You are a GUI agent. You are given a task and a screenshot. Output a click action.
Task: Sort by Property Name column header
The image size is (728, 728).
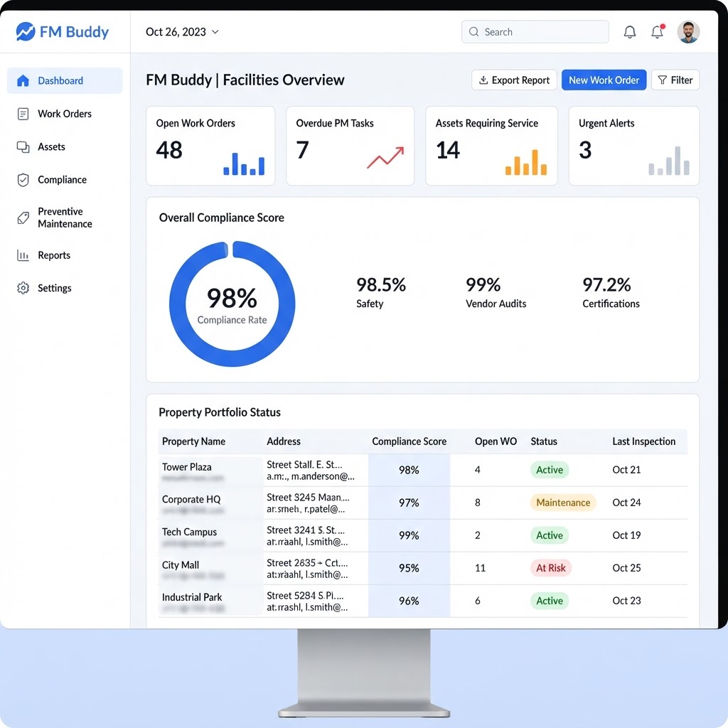(193, 441)
